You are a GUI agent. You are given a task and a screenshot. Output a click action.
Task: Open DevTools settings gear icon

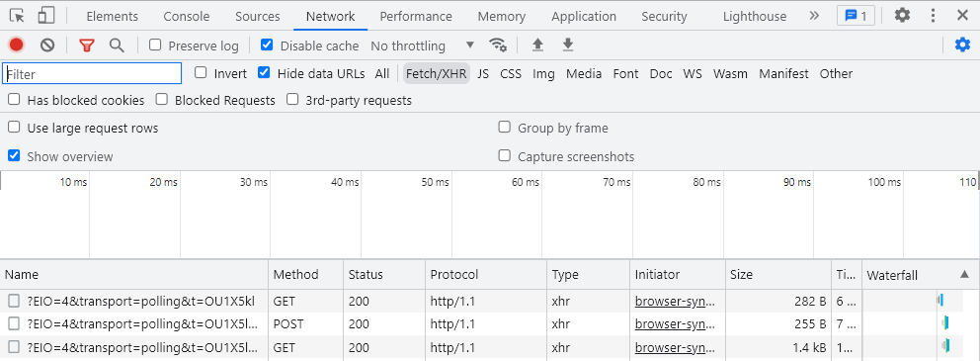[x=902, y=16]
